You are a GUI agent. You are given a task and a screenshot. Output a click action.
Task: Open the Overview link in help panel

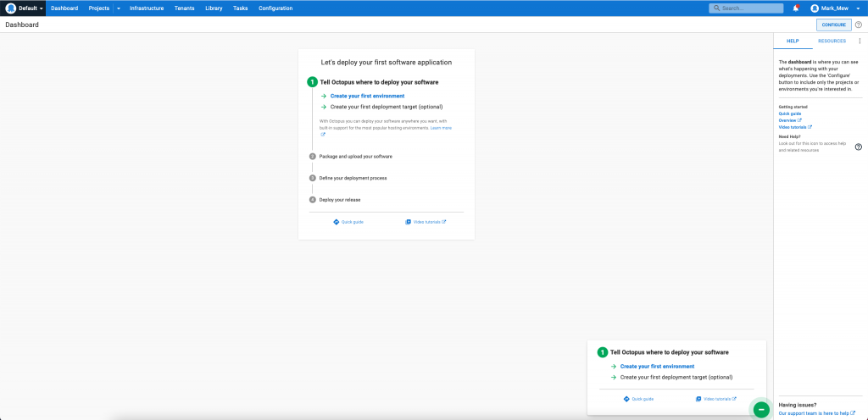coord(790,120)
